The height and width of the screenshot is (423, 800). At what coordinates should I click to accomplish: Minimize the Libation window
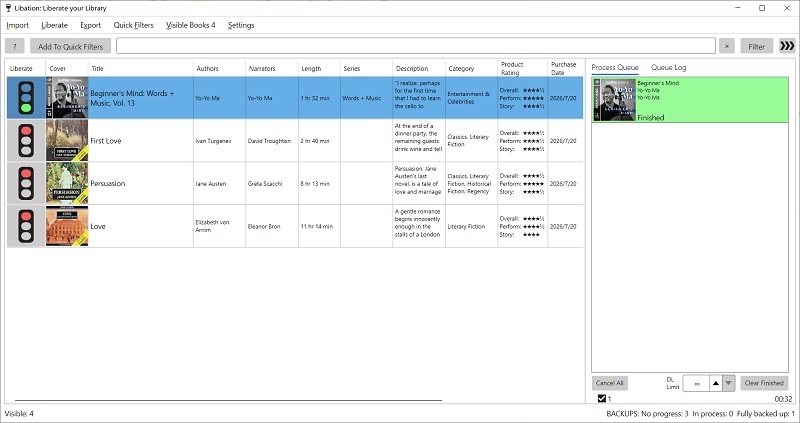click(x=738, y=8)
